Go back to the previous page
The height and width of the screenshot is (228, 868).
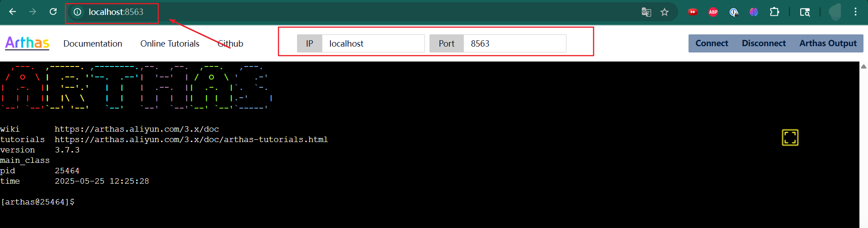point(12,12)
